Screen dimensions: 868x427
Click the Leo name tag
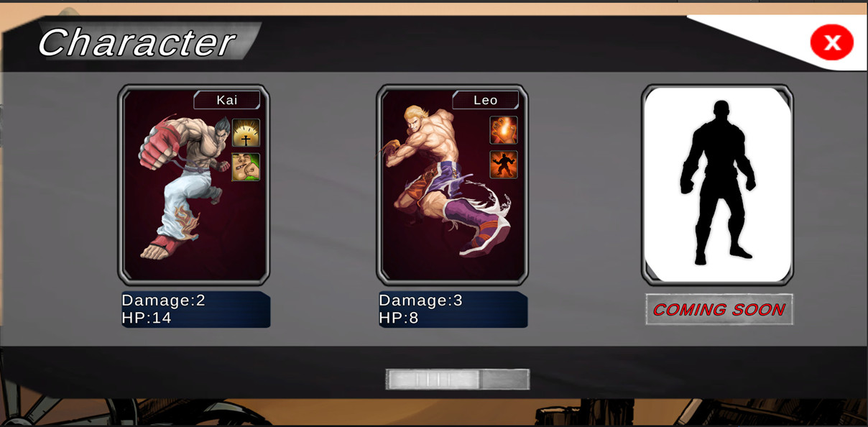click(486, 100)
